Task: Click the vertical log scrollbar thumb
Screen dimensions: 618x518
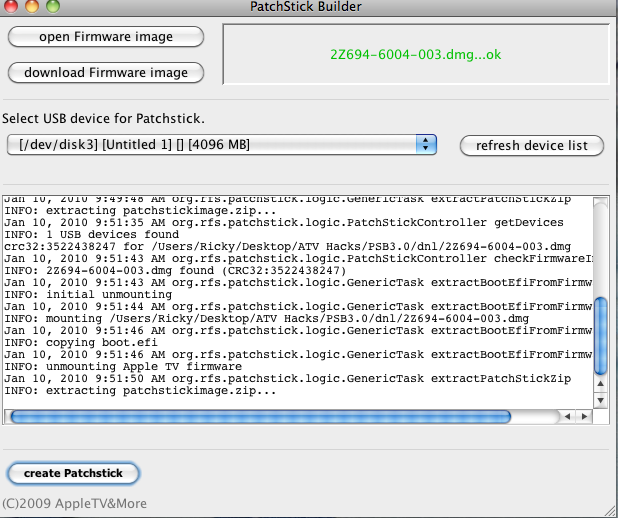Action: tap(600, 336)
